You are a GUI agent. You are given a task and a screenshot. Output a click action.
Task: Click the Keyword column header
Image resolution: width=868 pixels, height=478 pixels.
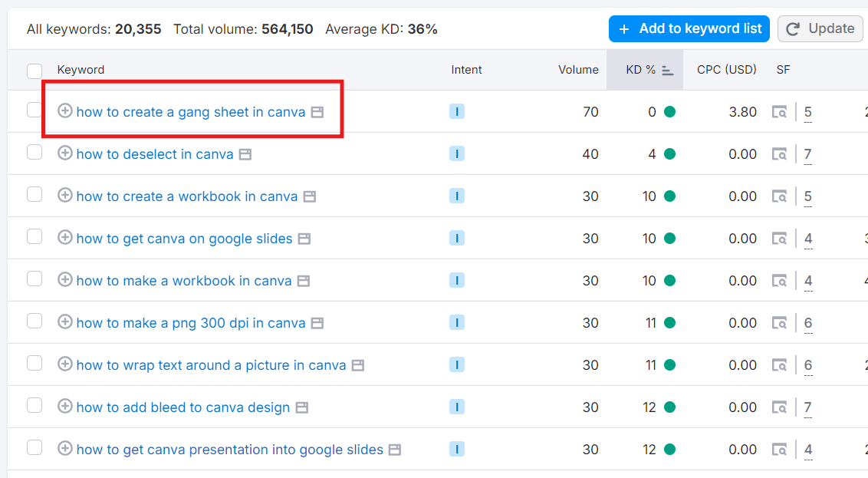point(81,70)
